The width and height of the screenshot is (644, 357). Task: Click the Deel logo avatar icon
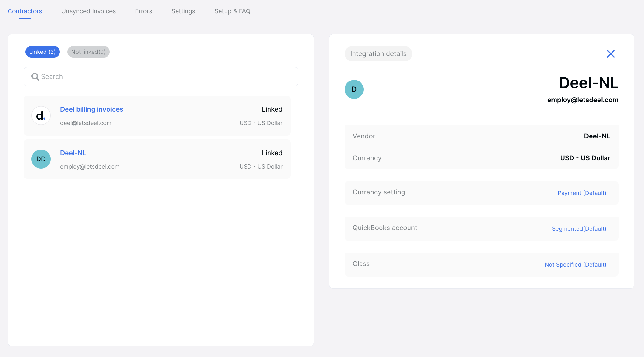41,115
